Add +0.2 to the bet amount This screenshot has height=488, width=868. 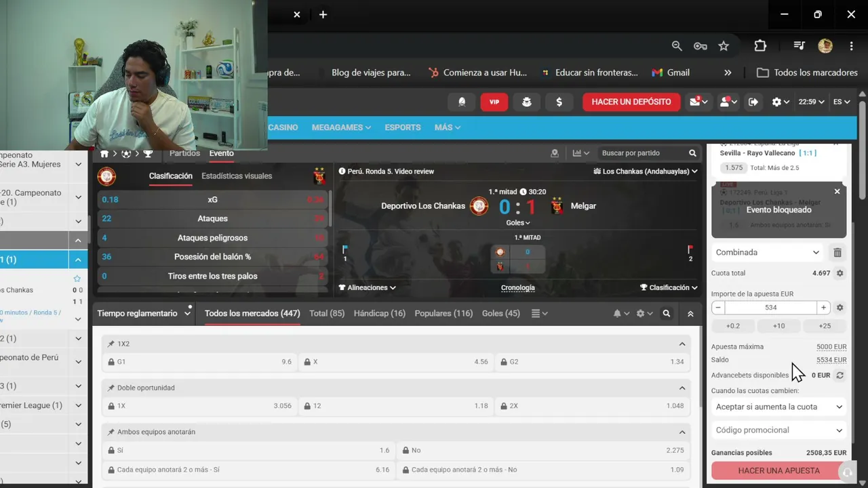[x=733, y=326]
